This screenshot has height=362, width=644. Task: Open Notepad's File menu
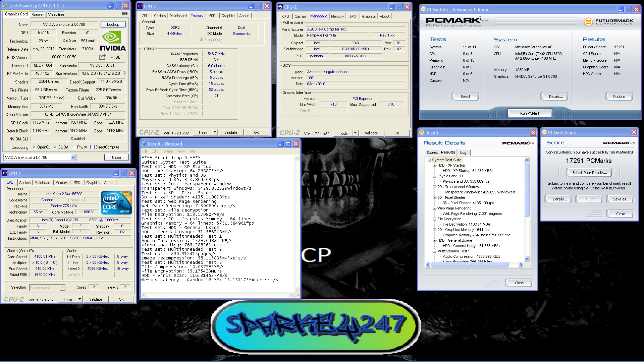pos(145,152)
